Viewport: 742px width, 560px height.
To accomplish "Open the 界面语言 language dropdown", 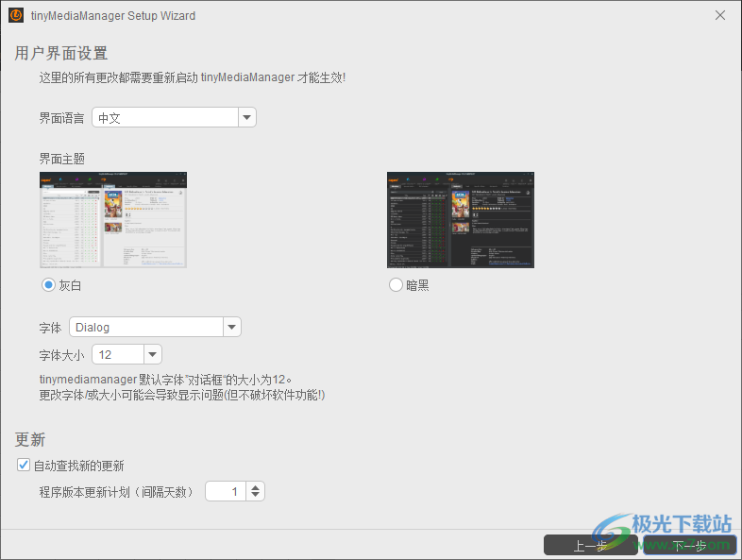I will (246, 117).
